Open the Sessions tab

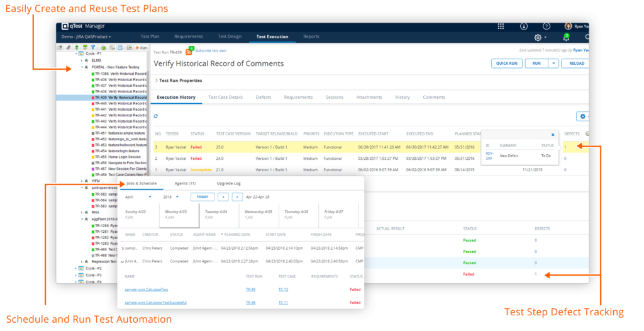click(335, 98)
